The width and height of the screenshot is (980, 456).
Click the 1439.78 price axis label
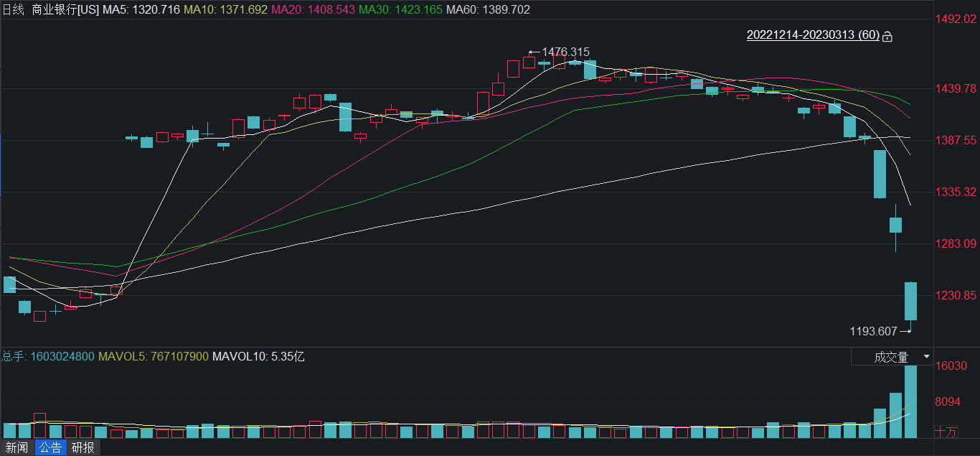coord(956,88)
